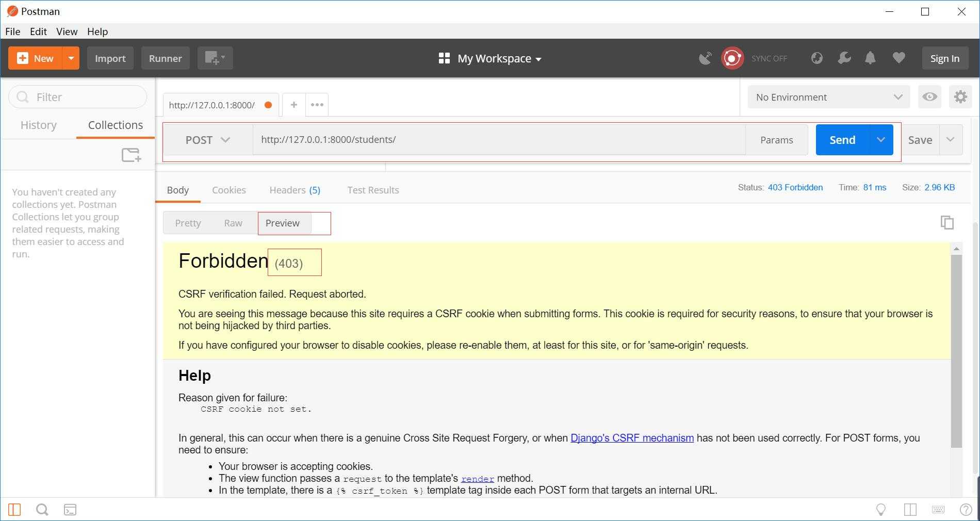This screenshot has width=980, height=521.
Task: Click the 403 Forbidden status text
Action: (795, 187)
